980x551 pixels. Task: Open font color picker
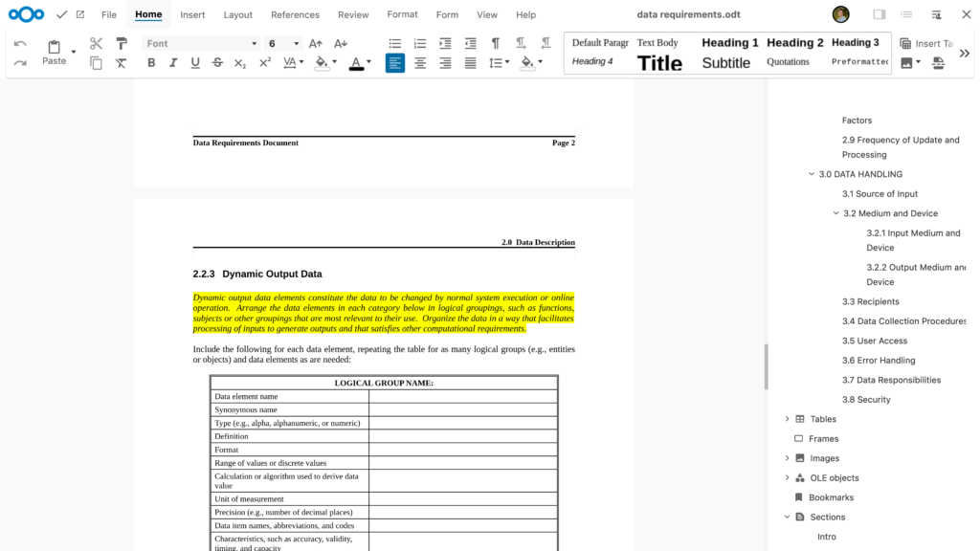point(368,62)
